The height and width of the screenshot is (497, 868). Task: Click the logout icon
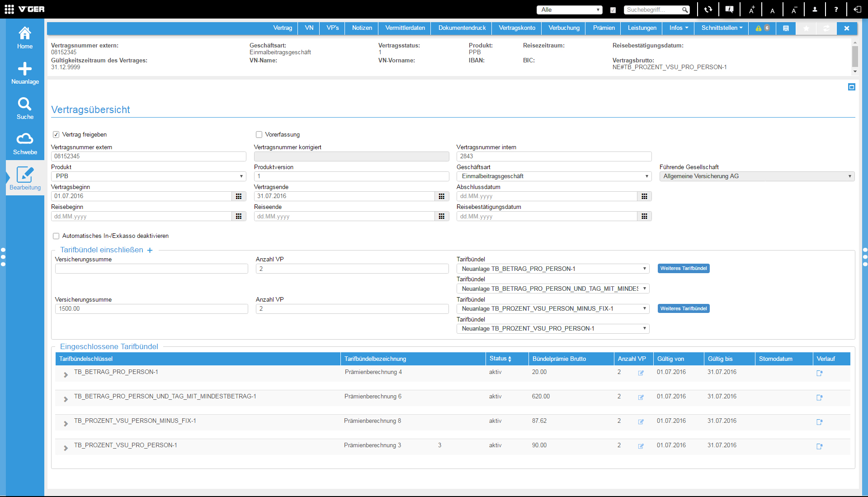pyautogui.click(x=857, y=9)
